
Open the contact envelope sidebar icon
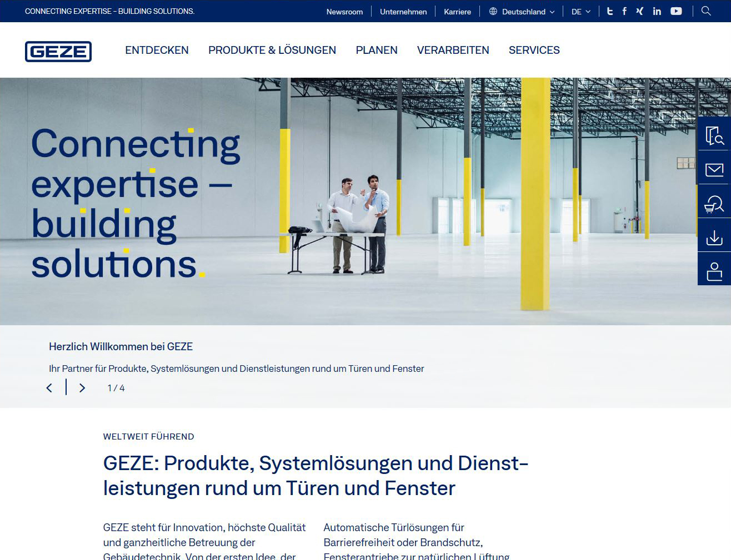click(714, 168)
